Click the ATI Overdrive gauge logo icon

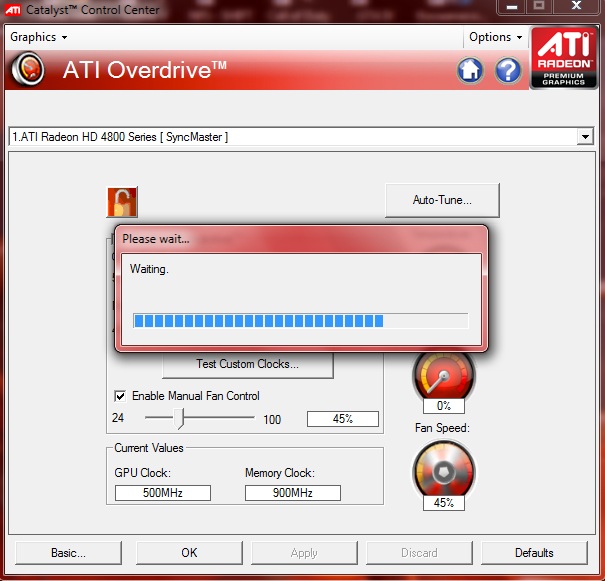click(28, 69)
